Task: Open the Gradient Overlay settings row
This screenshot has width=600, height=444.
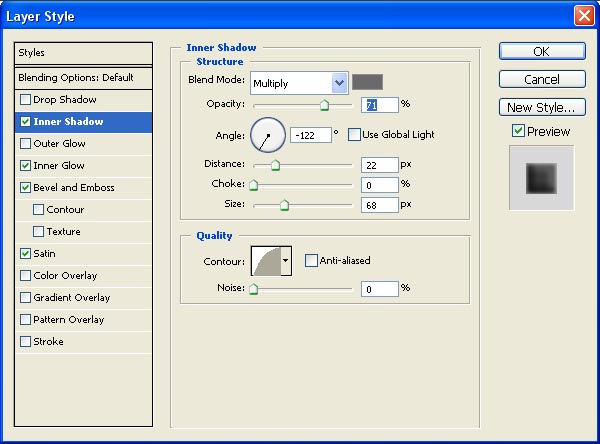Action: click(x=83, y=298)
